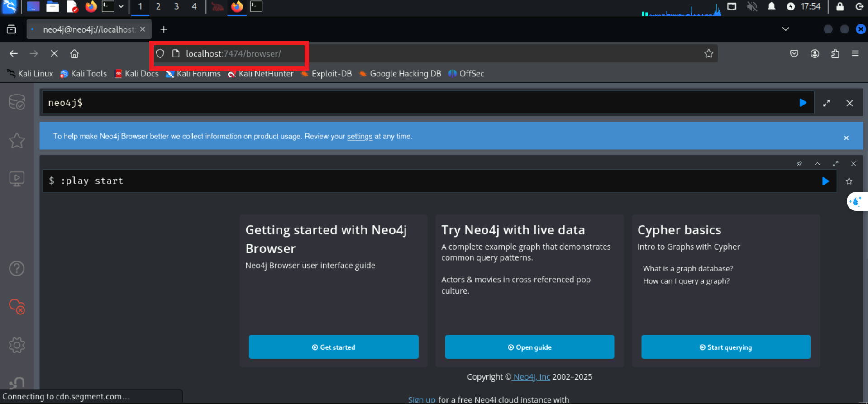Collapse the :play start frame

817,164
